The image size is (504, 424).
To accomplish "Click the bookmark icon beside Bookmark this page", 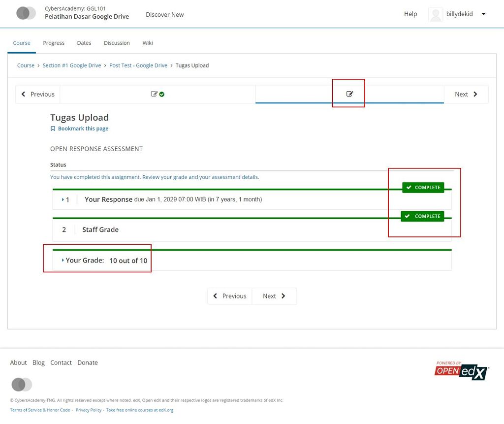I will [53, 128].
